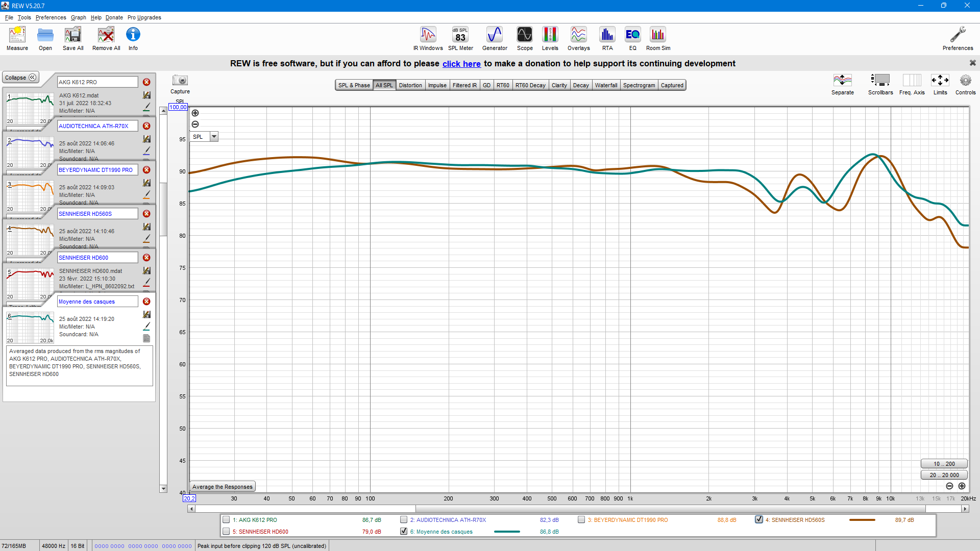This screenshot has height=551, width=980.
Task: Switch to RT60 Decay tab
Action: pyautogui.click(x=530, y=85)
